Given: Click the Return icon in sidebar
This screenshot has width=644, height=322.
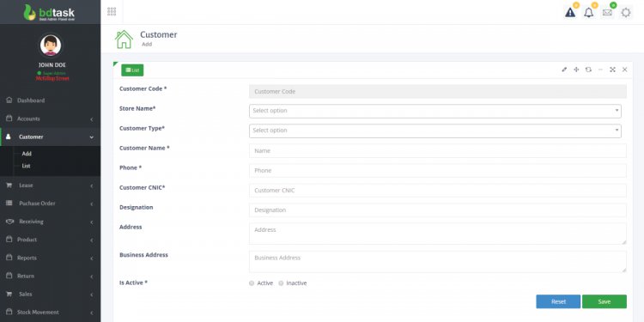Looking at the screenshot, I should [x=9, y=276].
